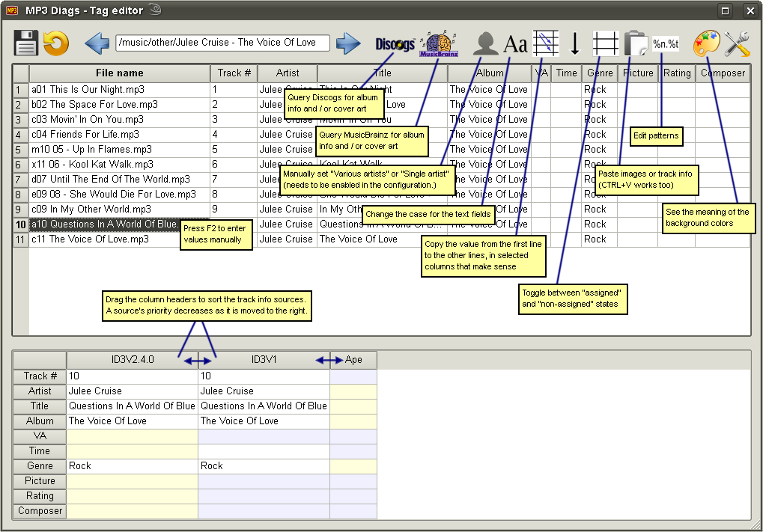The height and width of the screenshot is (532, 763).
Task: Copy first line value down arrow icon
Action: [x=575, y=44]
